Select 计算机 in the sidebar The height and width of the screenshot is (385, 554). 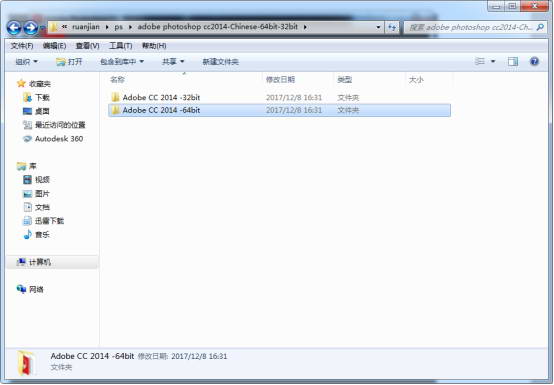pyautogui.click(x=40, y=262)
